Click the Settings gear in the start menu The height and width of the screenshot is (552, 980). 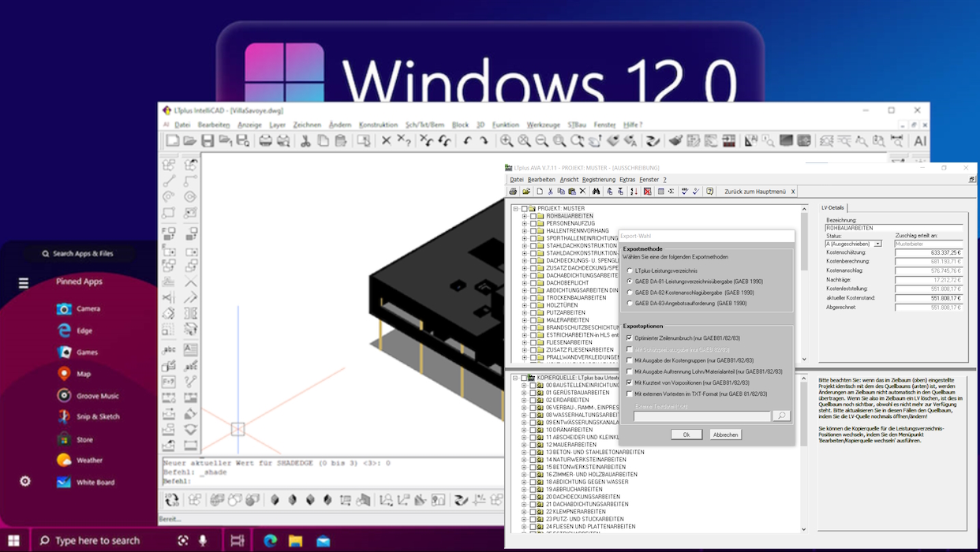click(25, 481)
